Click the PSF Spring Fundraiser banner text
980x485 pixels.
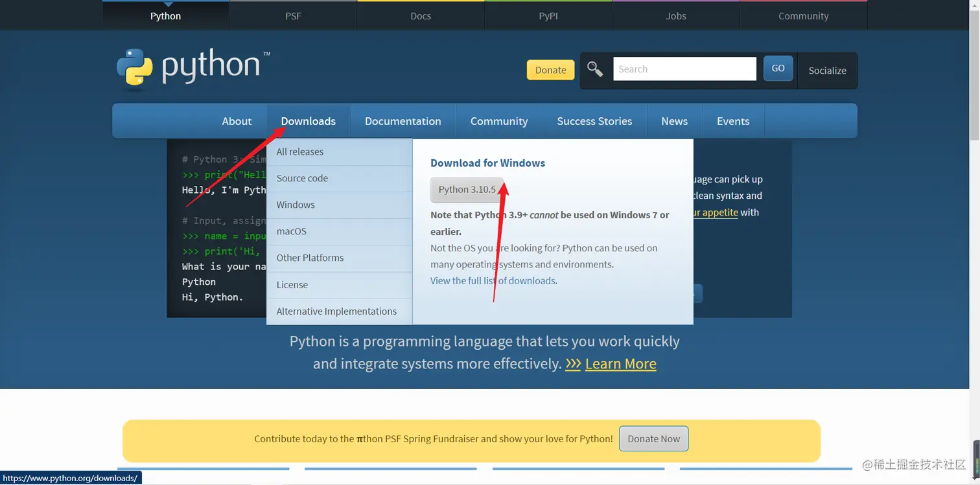pos(433,438)
